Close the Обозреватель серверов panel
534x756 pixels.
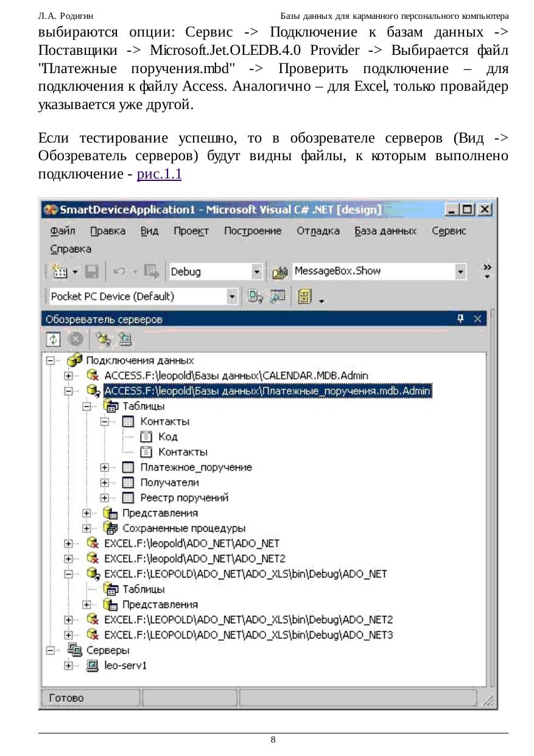coord(478,319)
